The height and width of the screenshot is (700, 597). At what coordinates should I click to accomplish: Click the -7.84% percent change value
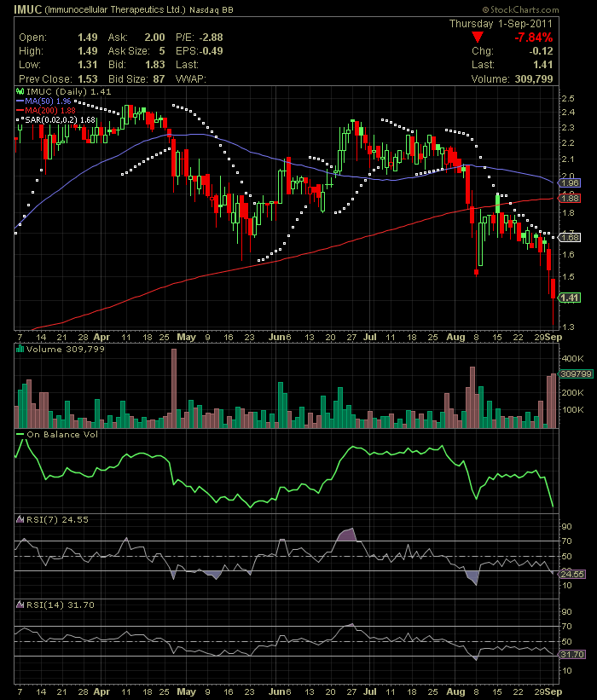pyautogui.click(x=534, y=37)
